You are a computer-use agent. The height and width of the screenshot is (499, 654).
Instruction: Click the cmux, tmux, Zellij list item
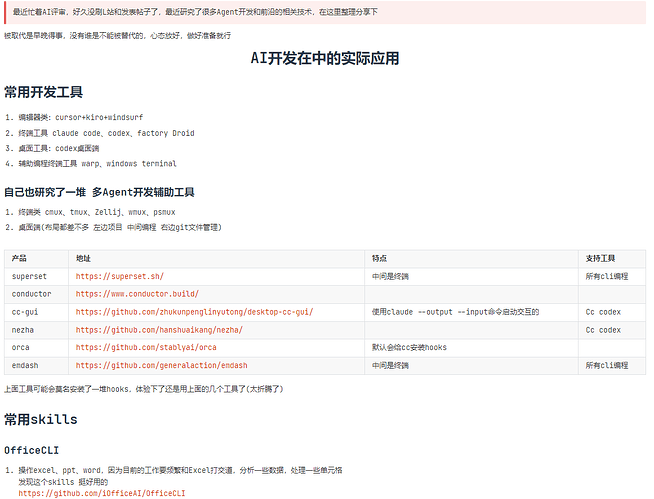[97, 212]
